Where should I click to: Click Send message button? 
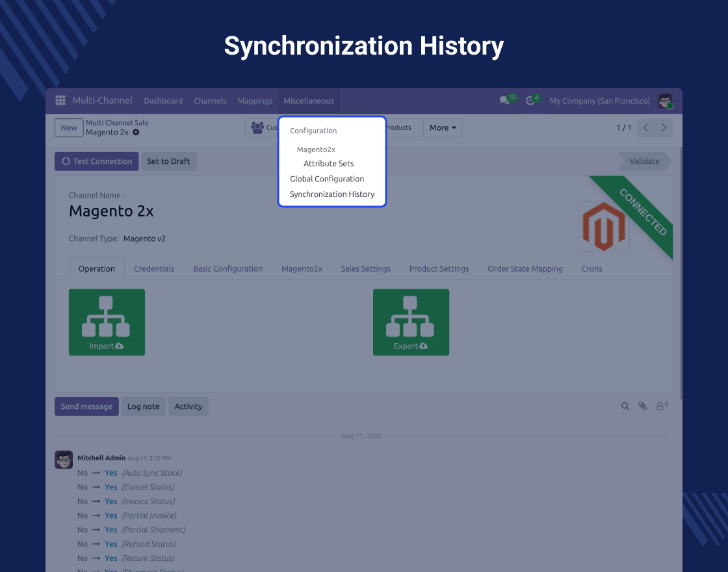point(86,406)
